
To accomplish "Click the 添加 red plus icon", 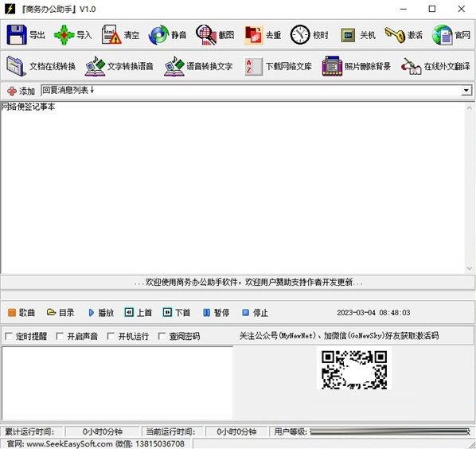I will 11,91.
